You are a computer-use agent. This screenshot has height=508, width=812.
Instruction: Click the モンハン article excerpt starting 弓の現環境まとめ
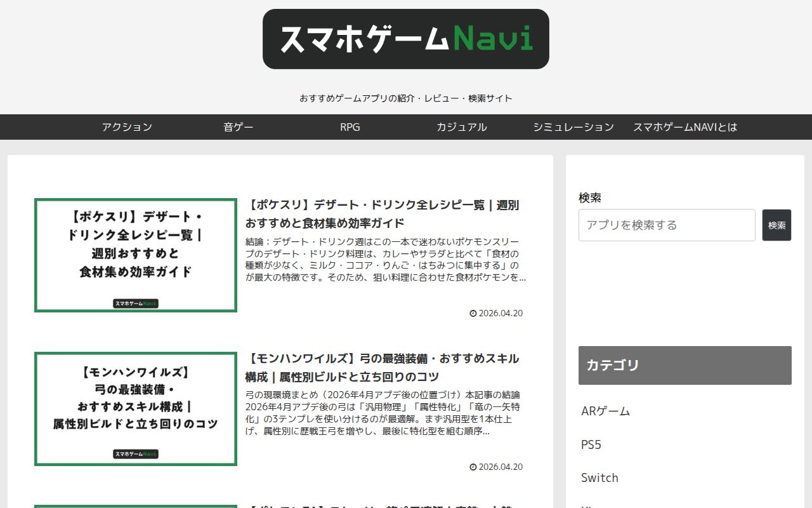point(383,413)
